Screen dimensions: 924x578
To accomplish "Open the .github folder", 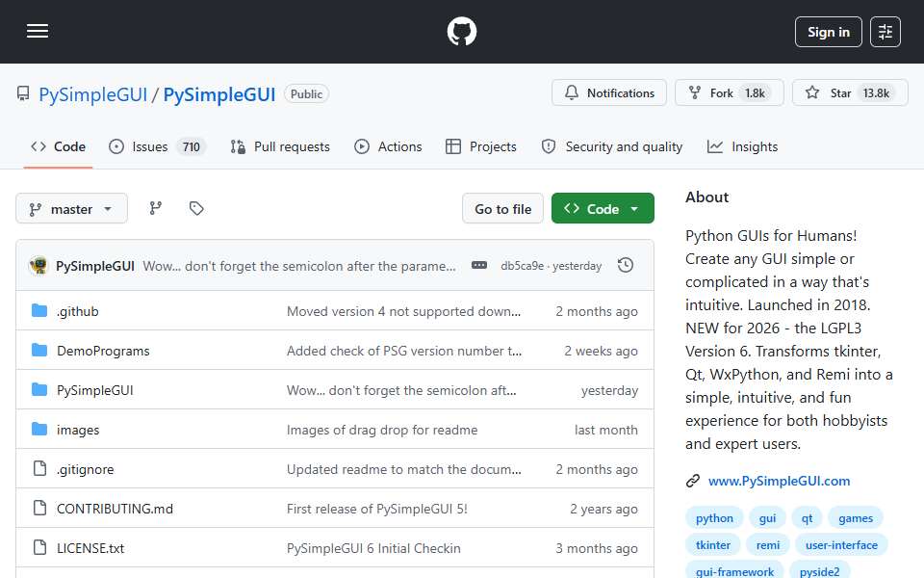I will click(x=78, y=311).
